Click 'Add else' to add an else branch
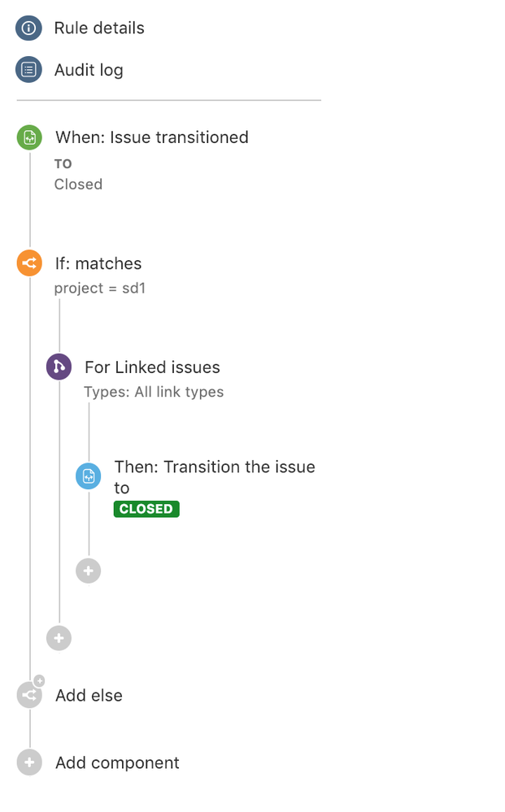 pos(89,695)
